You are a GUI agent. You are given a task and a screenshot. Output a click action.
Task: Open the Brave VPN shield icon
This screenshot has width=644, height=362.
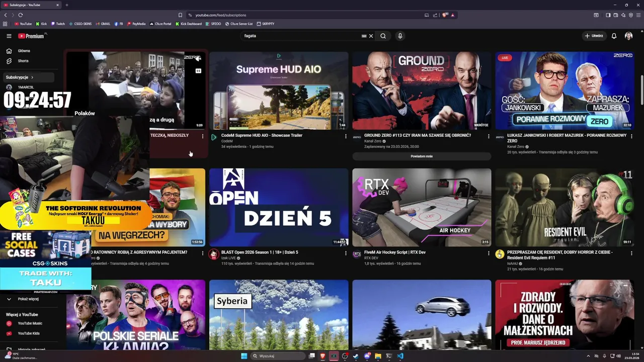(631, 15)
